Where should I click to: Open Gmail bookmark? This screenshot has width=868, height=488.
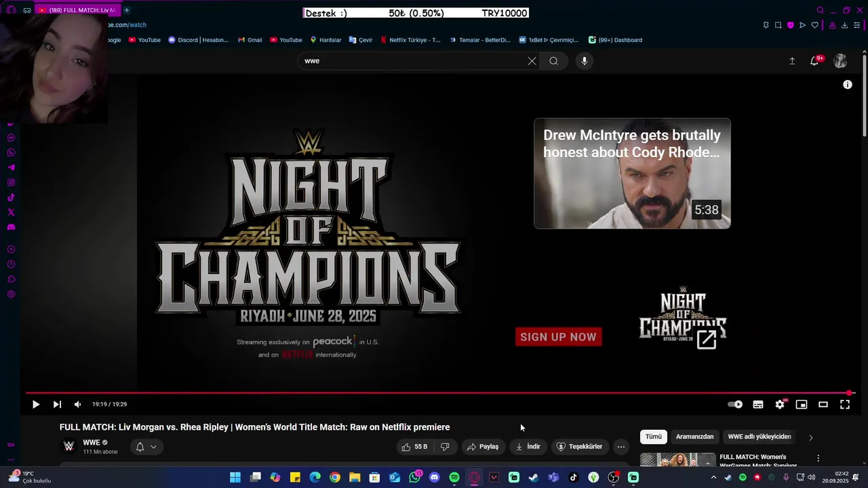250,40
